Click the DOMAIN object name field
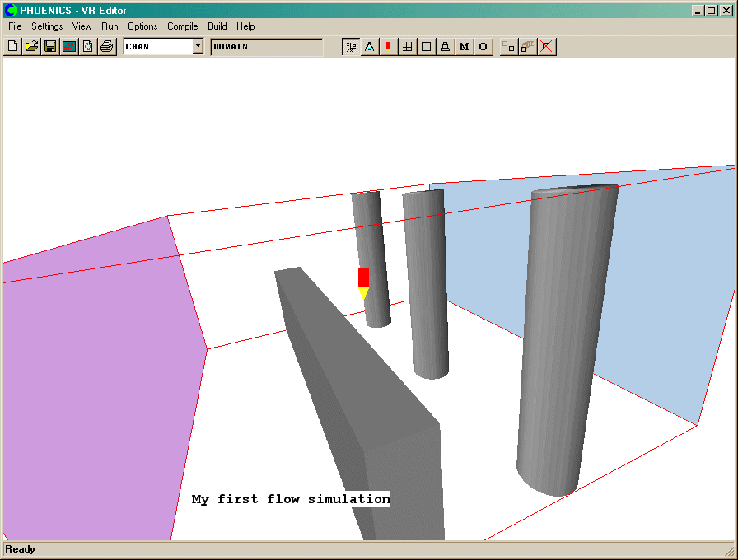The image size is (738, 560). pos(266,47)
